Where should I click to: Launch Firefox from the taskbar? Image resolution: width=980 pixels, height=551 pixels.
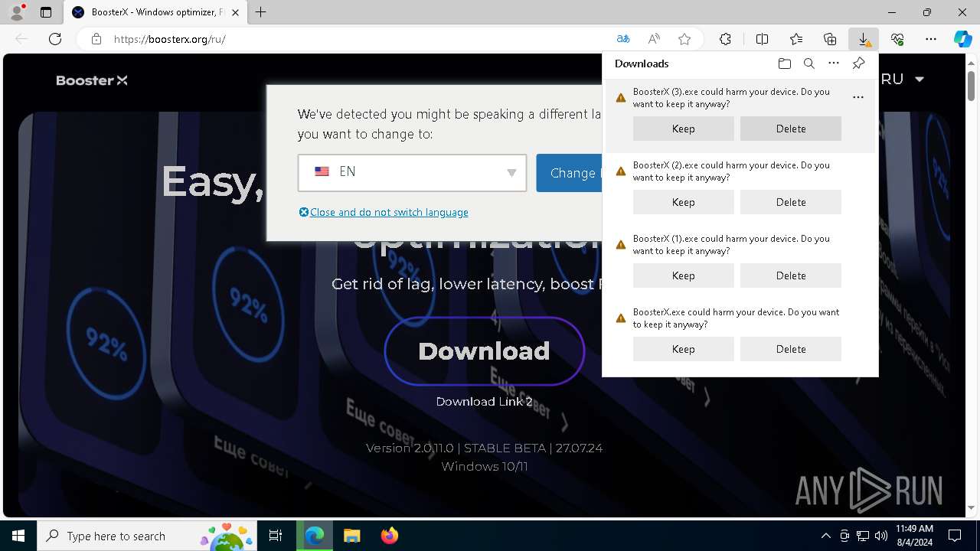389,536
